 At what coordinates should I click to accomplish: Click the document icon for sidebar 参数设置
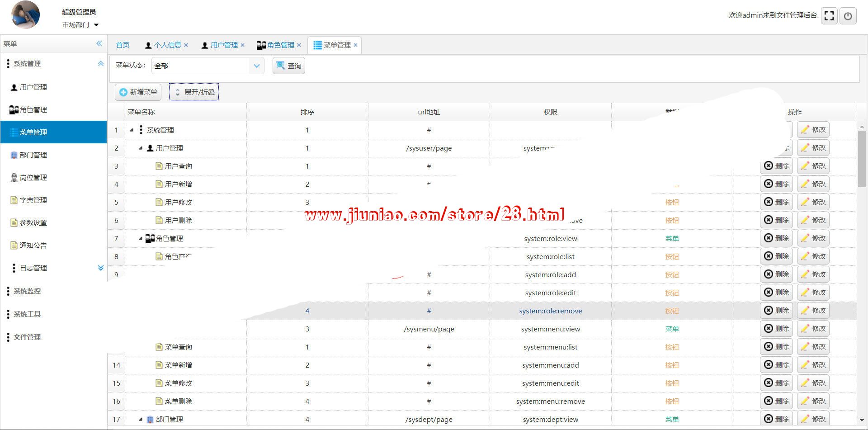(x=14, y=222)
